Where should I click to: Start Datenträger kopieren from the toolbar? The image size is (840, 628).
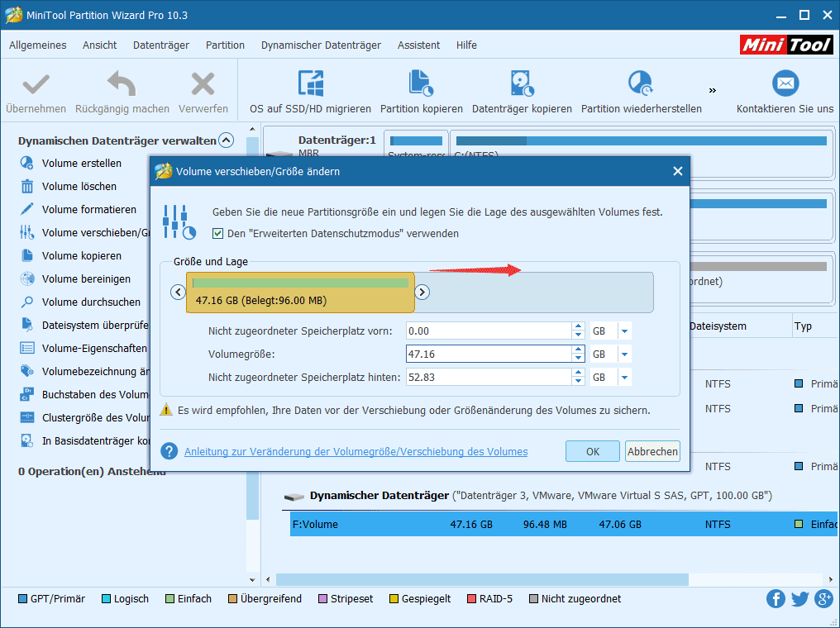(522, 89)
